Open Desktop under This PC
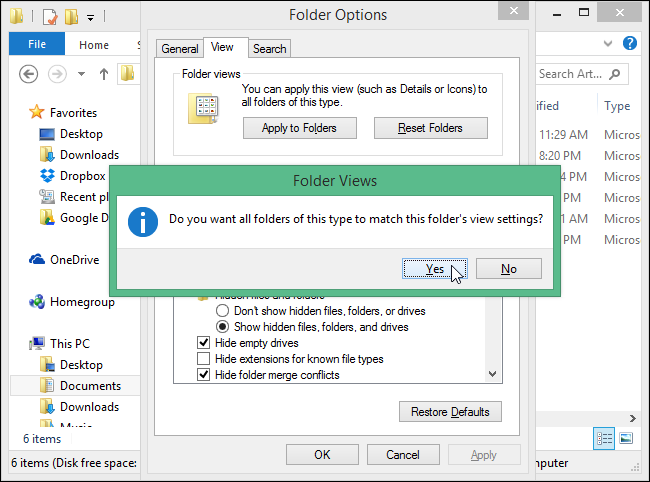650x482 pixels. [81, 365]
